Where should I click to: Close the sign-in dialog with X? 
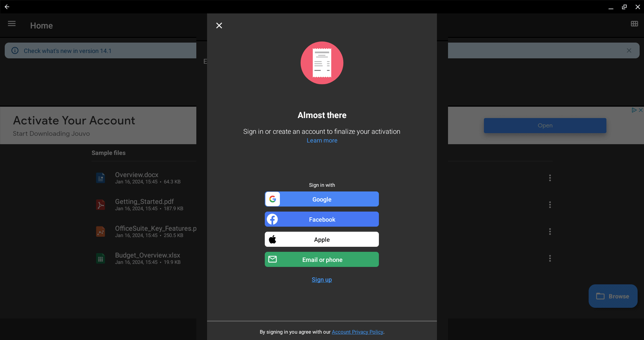(x=219, y=25)
